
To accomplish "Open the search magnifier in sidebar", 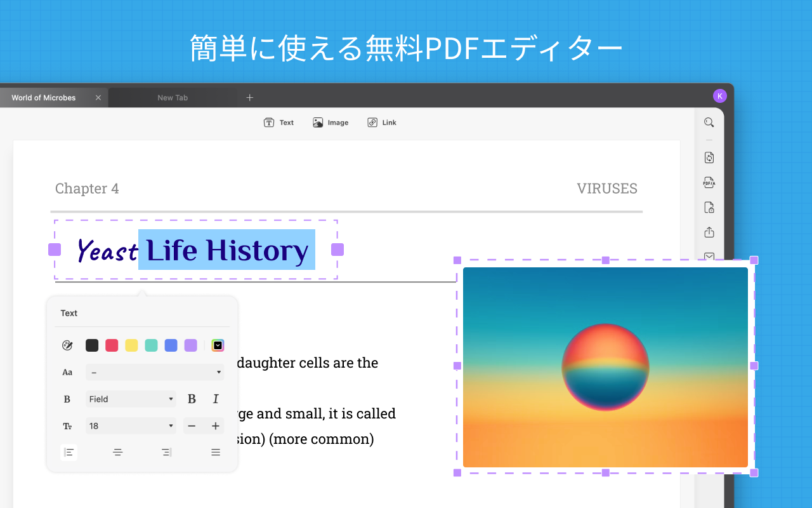I will (x=709, y=123).
